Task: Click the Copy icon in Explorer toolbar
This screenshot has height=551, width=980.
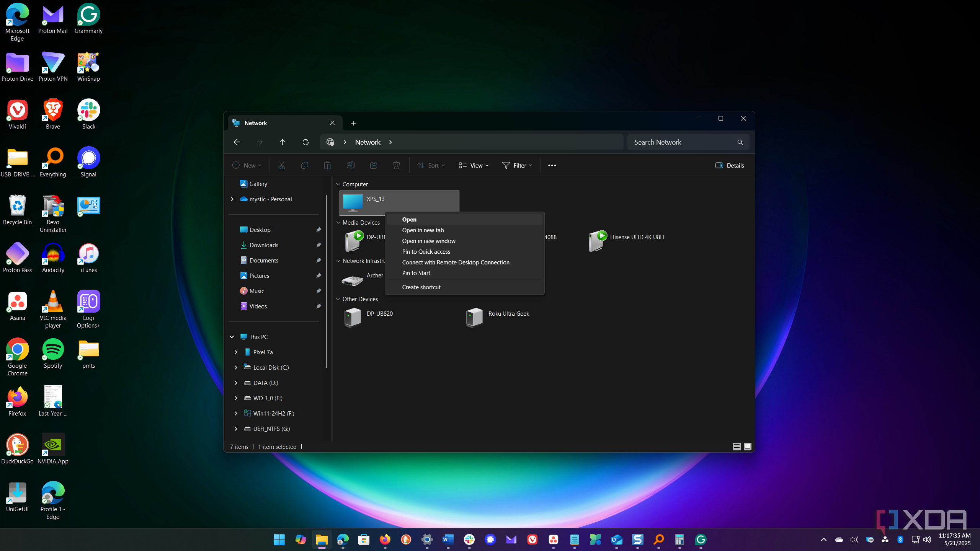Action: [305, 165]
